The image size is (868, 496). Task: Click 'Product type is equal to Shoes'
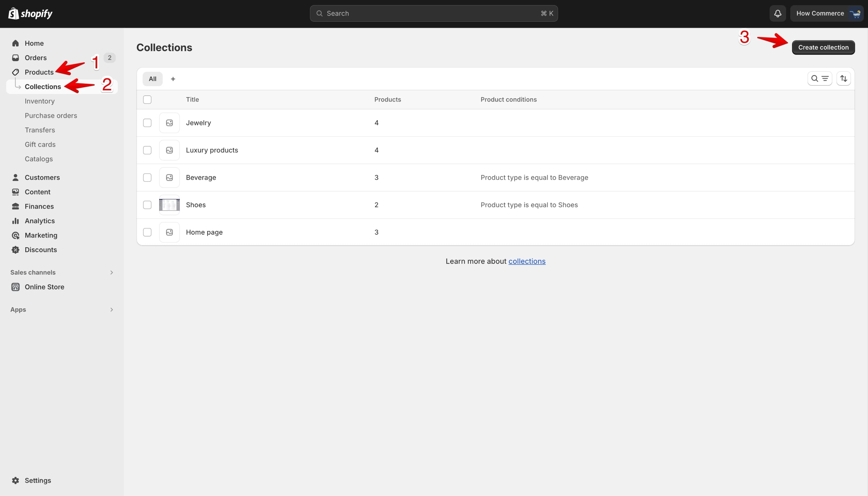(x=529, y=205)
